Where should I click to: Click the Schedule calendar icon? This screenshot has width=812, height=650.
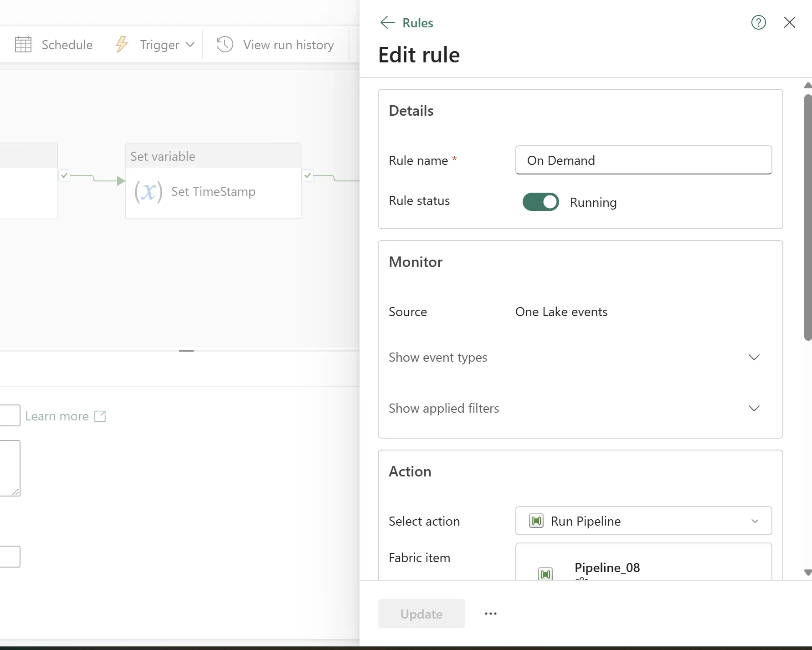click(x=23, y=45)
